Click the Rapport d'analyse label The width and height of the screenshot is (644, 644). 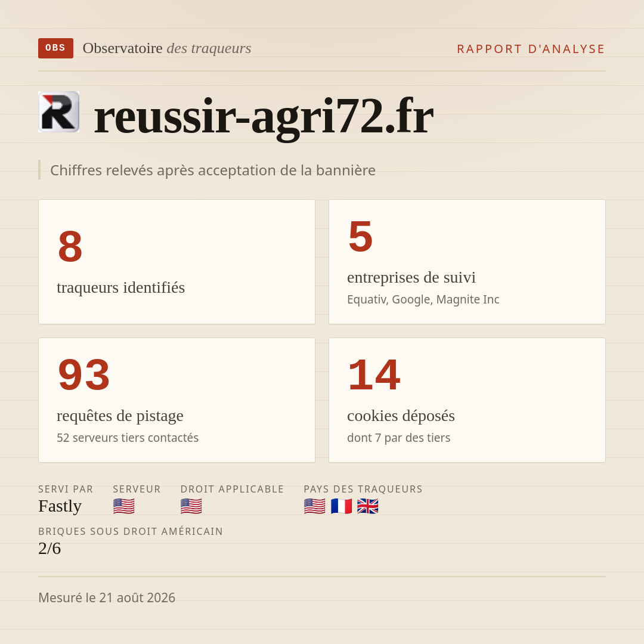point(531,49)
